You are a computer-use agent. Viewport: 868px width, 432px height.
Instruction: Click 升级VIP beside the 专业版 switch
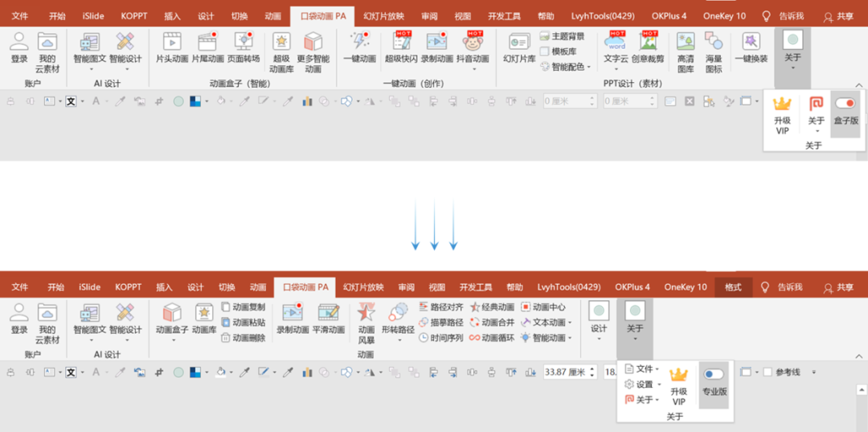678,386
